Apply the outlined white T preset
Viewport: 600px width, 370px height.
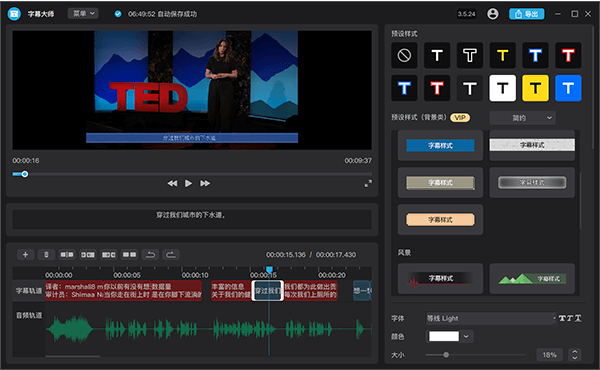[x=470, y=55]
